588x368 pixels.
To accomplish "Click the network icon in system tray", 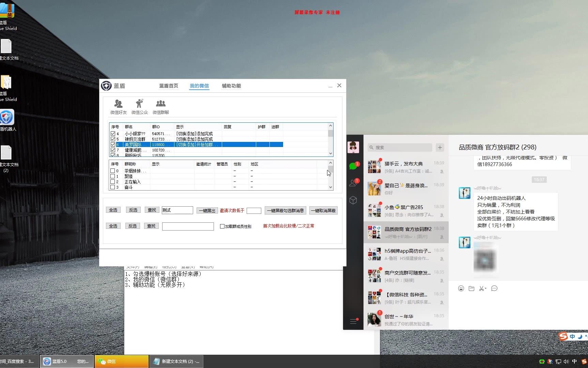I will point(558,362).
